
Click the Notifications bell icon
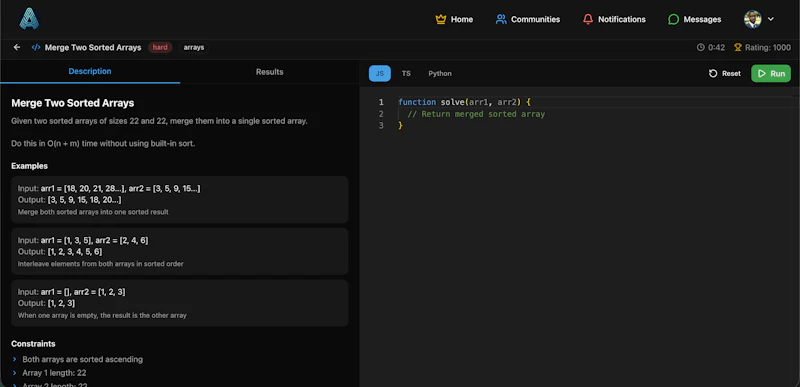588,19
